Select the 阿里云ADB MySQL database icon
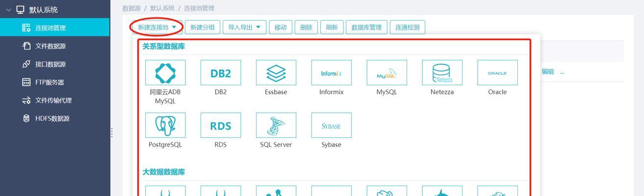This screenshot has height=196, width=644. coord(165,73)
